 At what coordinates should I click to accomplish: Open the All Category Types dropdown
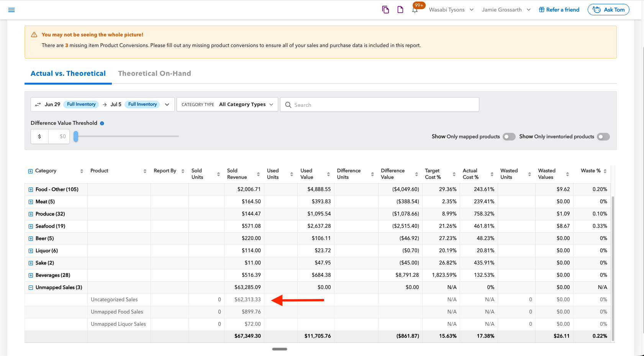pos(227,105)
